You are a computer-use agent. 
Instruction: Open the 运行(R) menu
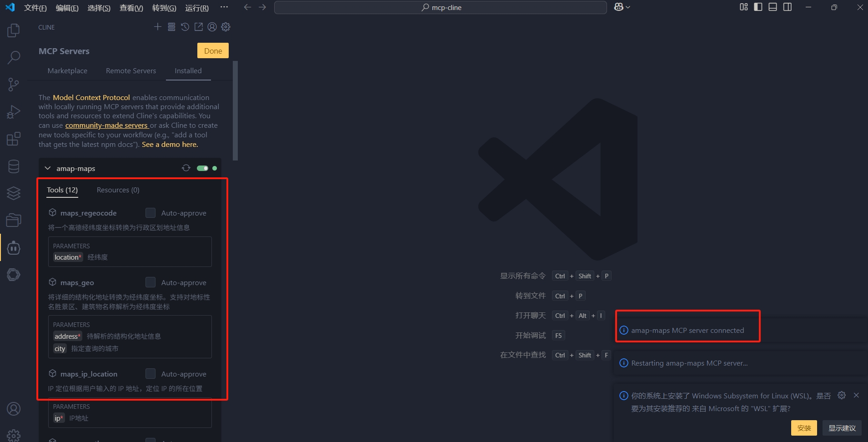pos(197,8)
